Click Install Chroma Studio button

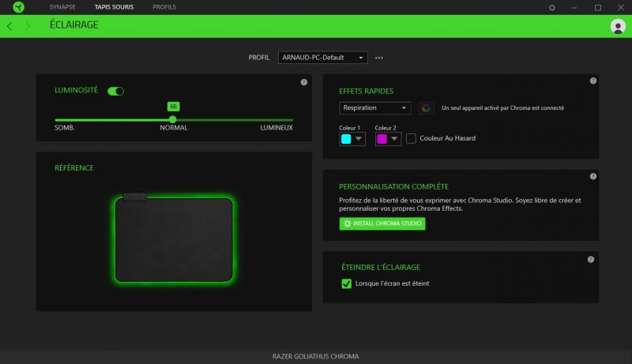tap(382, 223)
